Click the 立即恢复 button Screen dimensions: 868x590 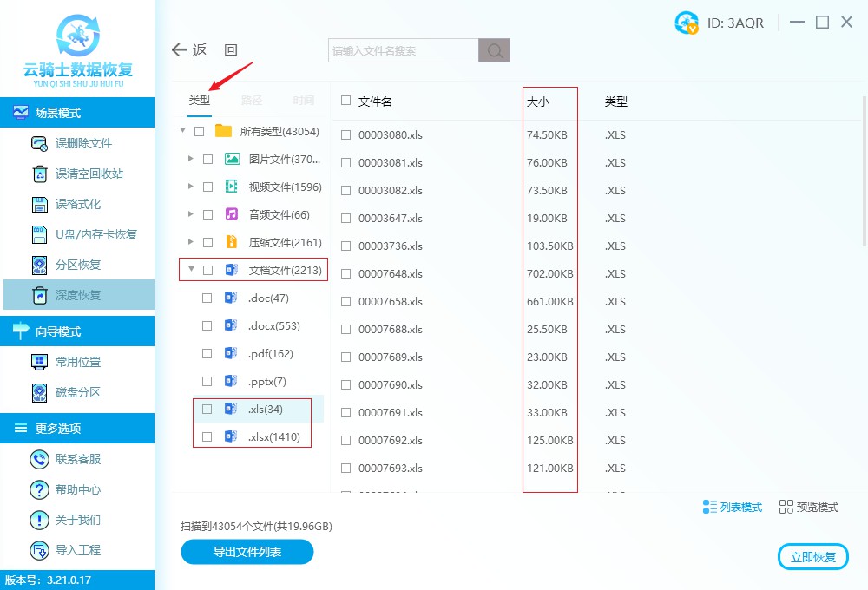[x=813, y=557]
